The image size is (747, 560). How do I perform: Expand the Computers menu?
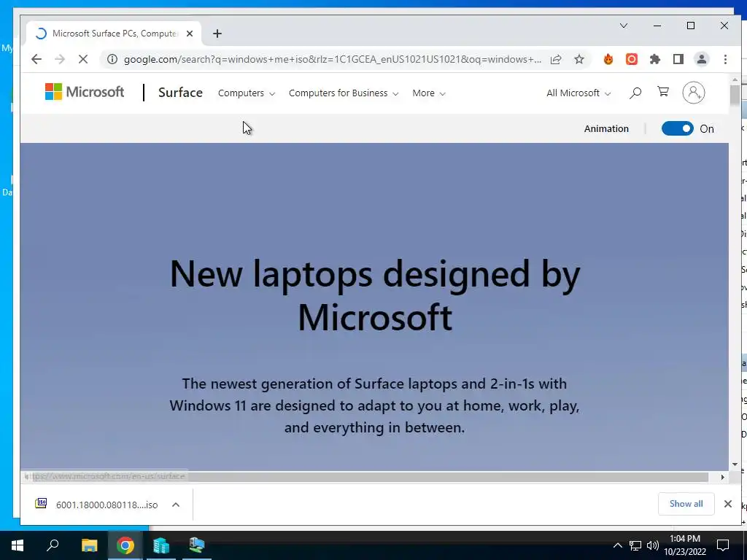pyautogui.click(x=247, y=93)
